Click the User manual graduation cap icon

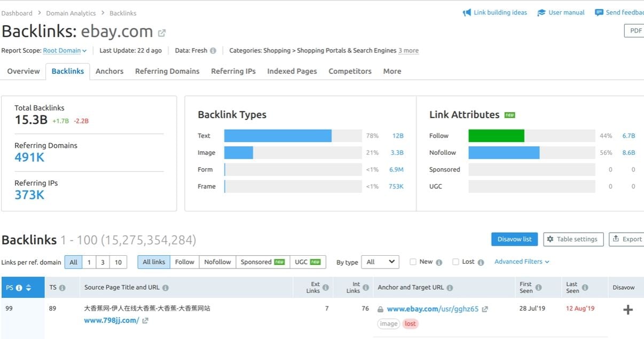(541, 13)
